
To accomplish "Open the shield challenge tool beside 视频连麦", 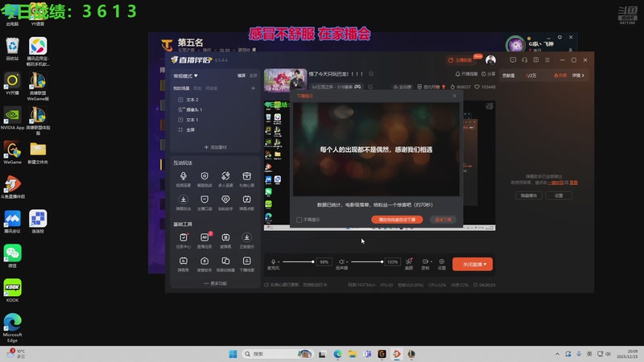I will click(204, 179).
